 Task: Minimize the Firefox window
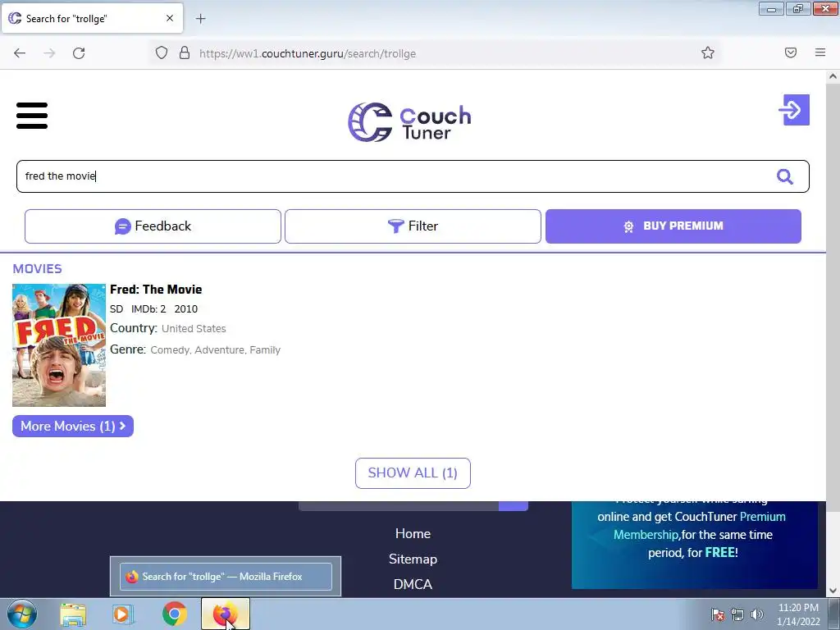pyautogui.click(x=771, y=8)
